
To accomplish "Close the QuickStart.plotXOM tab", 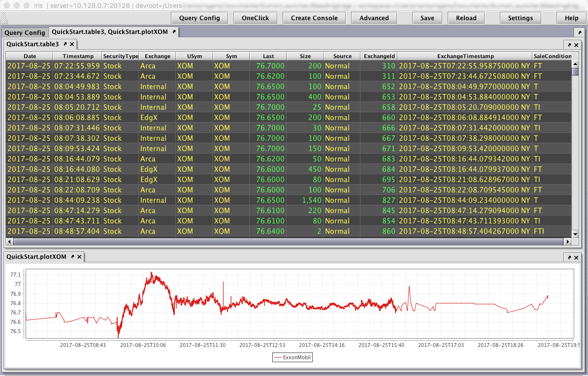I will (79, 257).
